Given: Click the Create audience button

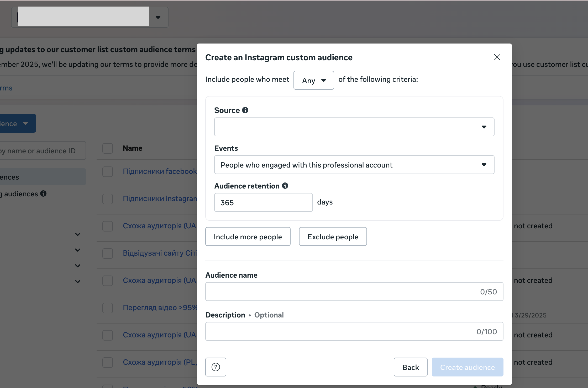Looking at the screenshot, I should (x=467, y=367).
